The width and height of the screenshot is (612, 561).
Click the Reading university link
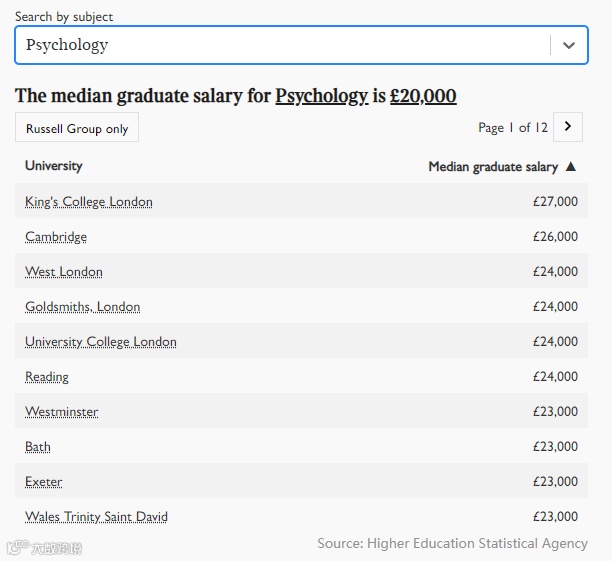point(47,377)
